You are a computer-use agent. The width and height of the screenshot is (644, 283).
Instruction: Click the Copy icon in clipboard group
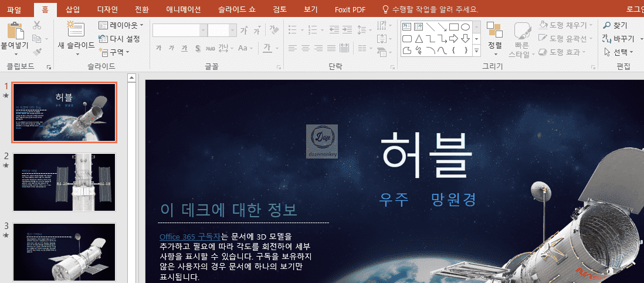[x=36, y=39]
